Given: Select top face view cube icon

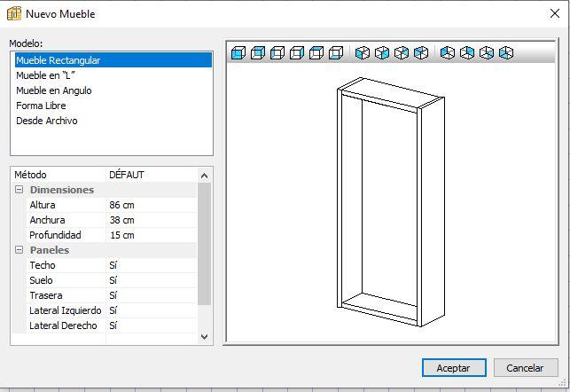Looking at the screenshot, I should click(x=316, y=53).
